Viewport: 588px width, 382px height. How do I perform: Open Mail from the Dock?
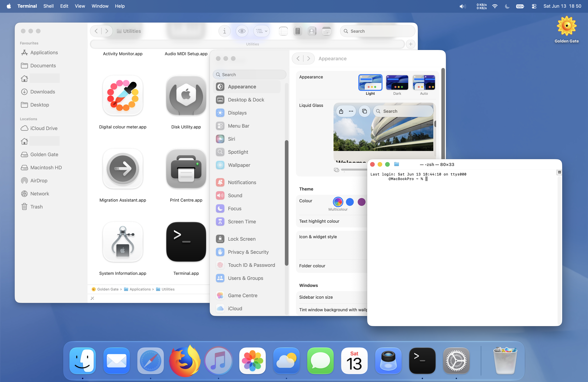click(x=116, y=361)
